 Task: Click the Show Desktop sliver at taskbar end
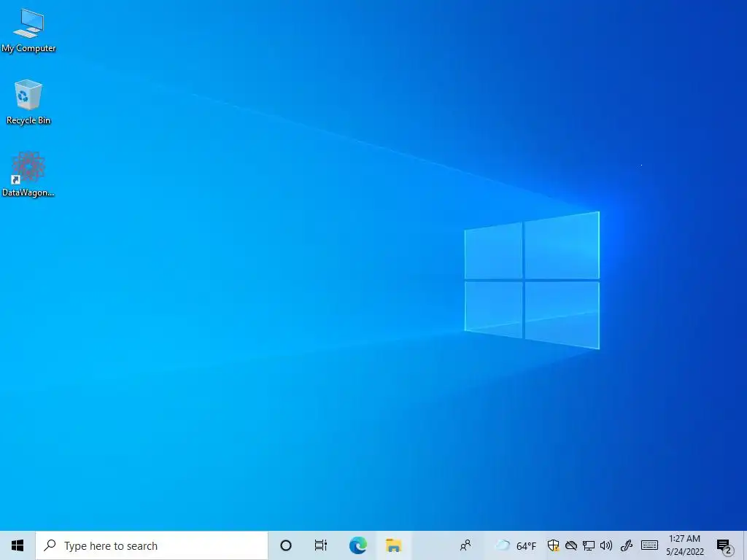point(745,545)
